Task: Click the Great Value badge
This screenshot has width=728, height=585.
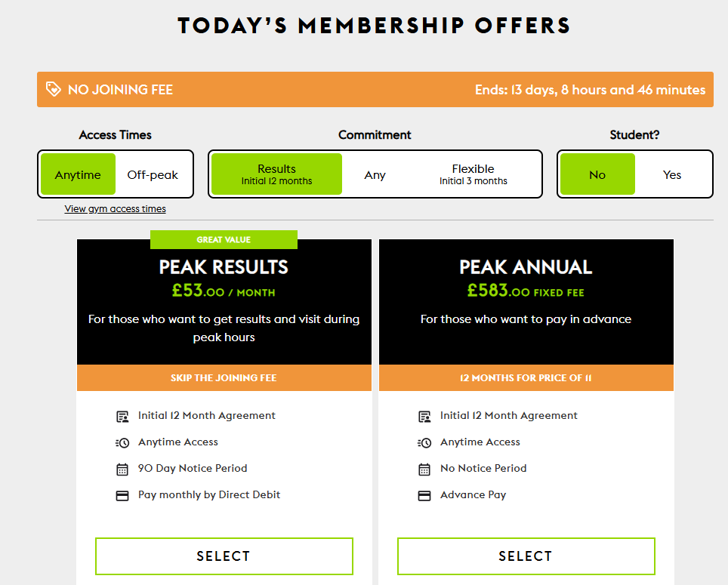Action: click(x=224, y=239)
